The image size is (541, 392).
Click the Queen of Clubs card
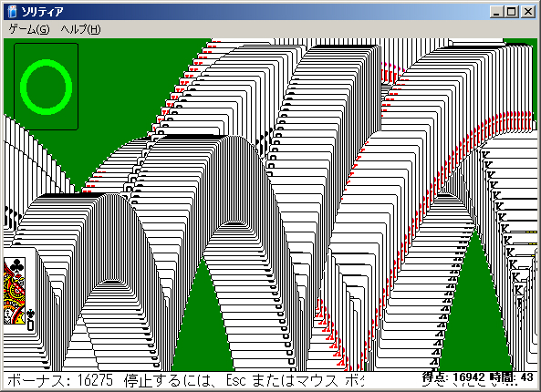(x=20, y=290)
